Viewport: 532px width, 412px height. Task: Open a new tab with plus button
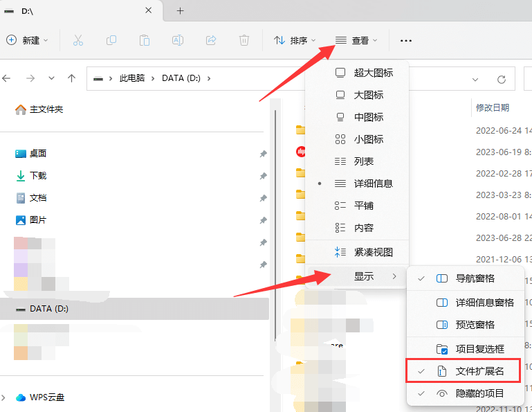180,11
